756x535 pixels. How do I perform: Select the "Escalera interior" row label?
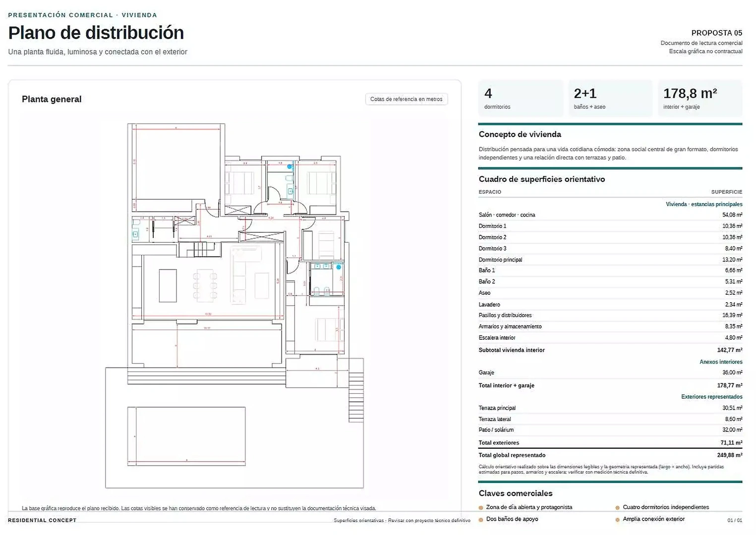point(497,338)
